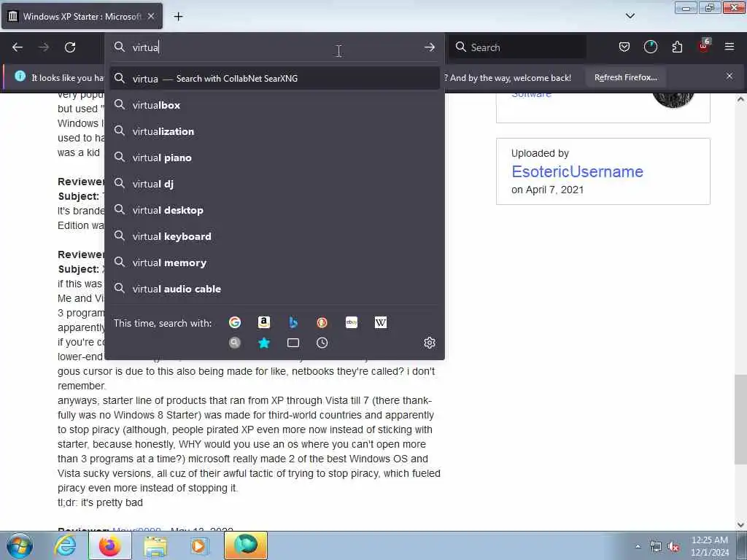Search history with the clock icon
Viewport: 747px width, 560px height.
click(x=322, y=343)
